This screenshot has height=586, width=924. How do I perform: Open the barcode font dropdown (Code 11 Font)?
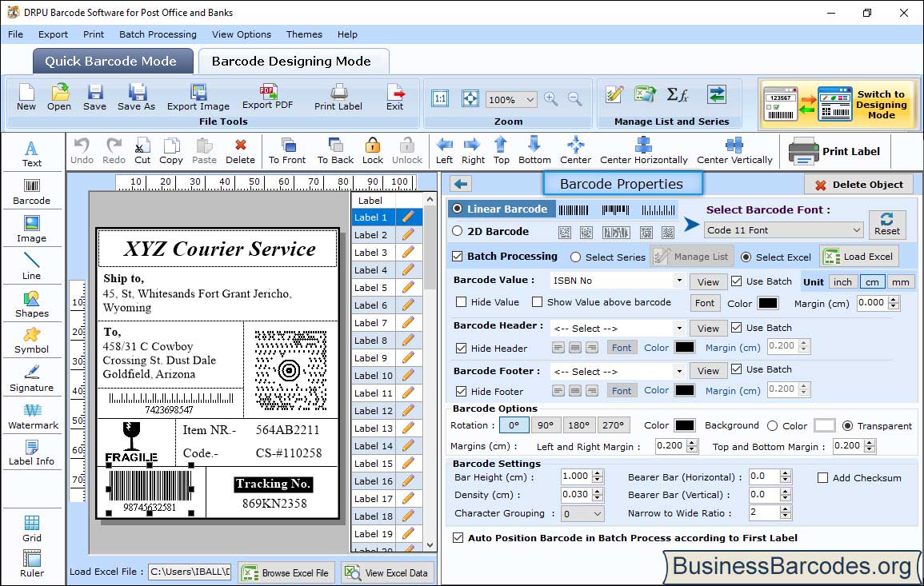coord(784,230)
